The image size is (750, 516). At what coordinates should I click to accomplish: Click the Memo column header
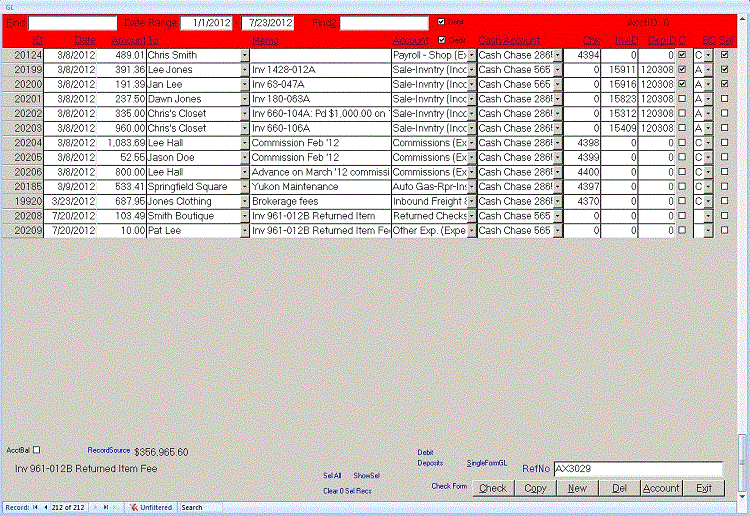(266, 40)
